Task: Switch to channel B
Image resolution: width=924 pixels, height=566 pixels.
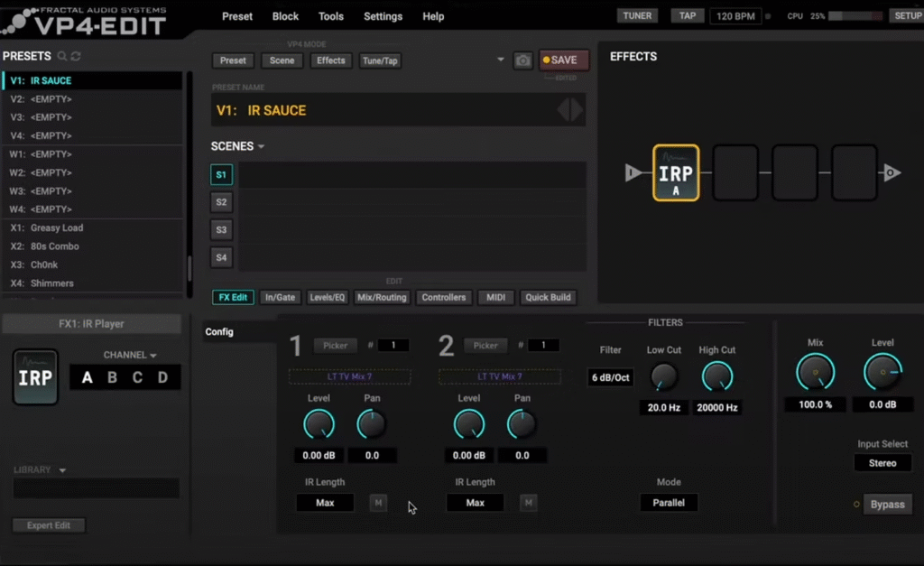Action: 112,377
